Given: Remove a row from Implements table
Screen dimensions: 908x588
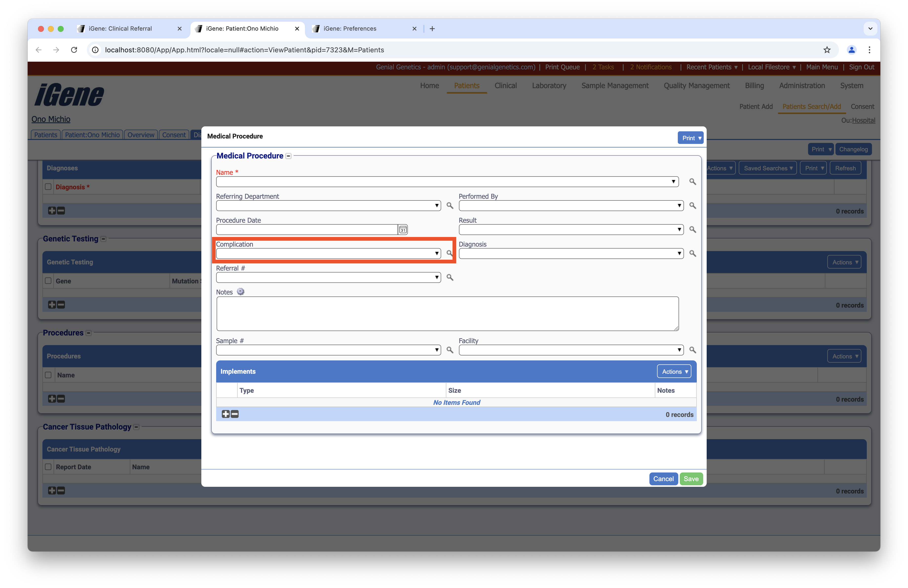Looking at the screenshot, I should click(x=235, y=414).
